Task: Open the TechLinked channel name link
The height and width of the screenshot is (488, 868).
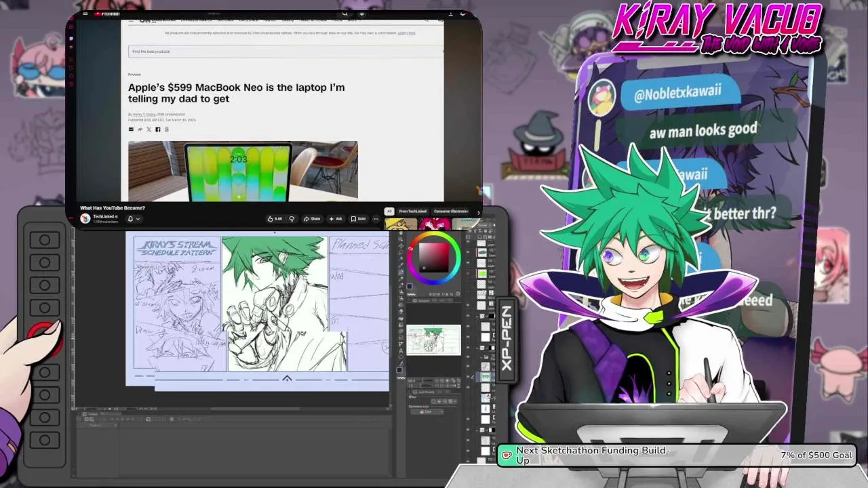Action: (x=104, y=216)
